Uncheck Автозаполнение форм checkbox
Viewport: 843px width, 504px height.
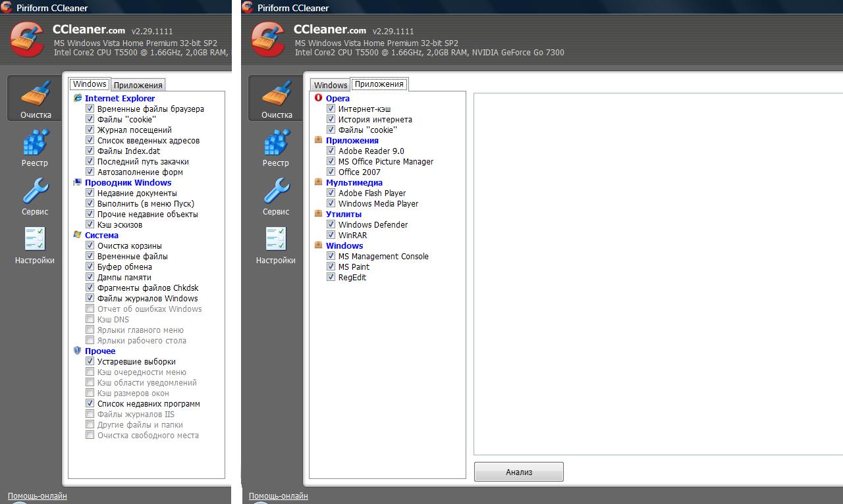pos(90,172)
